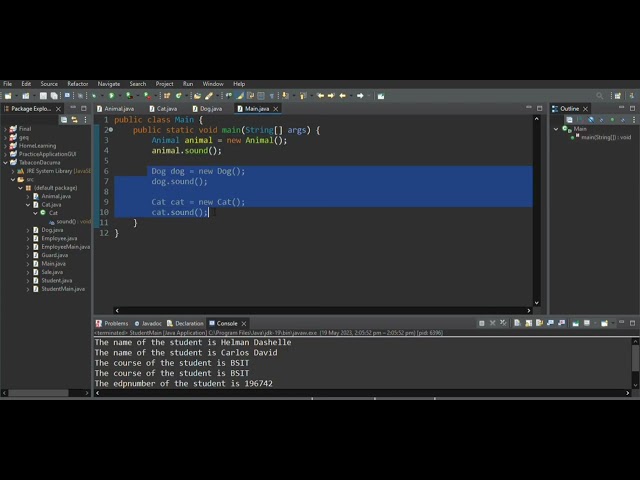Click the New Java Package toolbar icon
This screenshot has height=480, width=640.
167,96
